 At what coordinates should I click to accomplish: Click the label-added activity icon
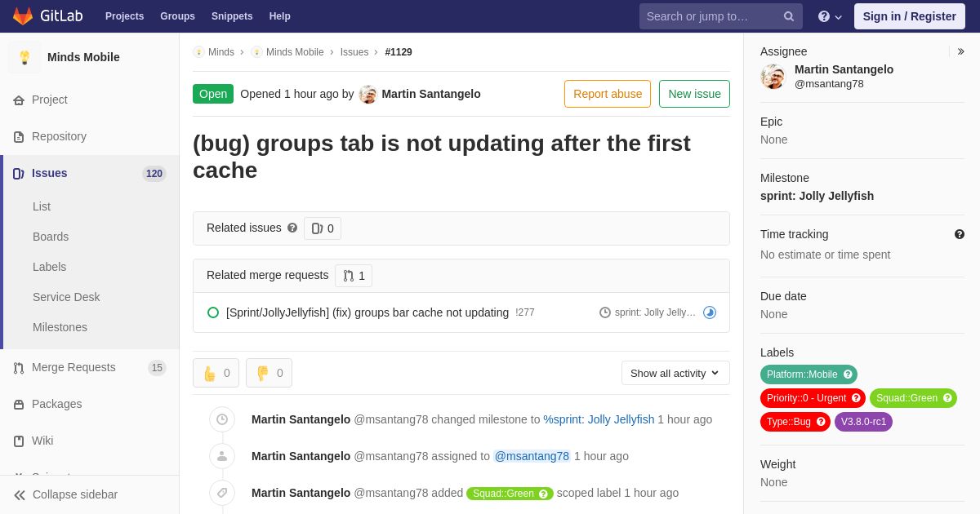pyautogui.click(x=222, y=493)
